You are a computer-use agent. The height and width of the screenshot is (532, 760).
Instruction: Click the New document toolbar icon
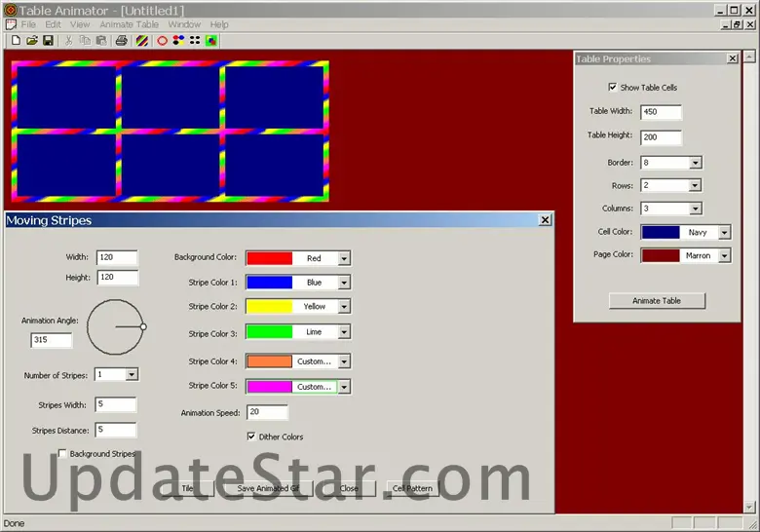[16, 41]
